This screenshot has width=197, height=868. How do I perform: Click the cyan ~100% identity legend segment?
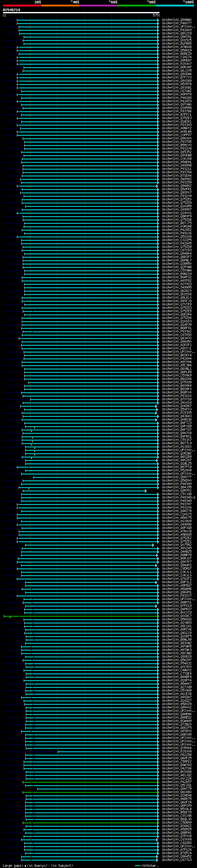(175, 6)
